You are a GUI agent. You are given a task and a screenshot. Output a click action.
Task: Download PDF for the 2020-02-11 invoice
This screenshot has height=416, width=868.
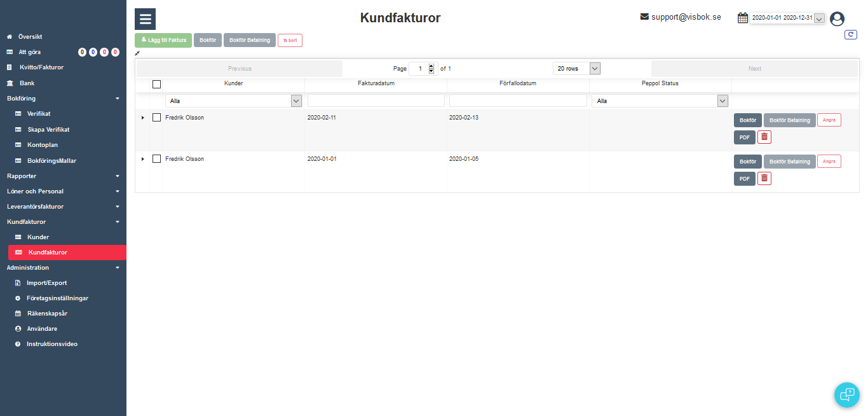click(744, 137)
